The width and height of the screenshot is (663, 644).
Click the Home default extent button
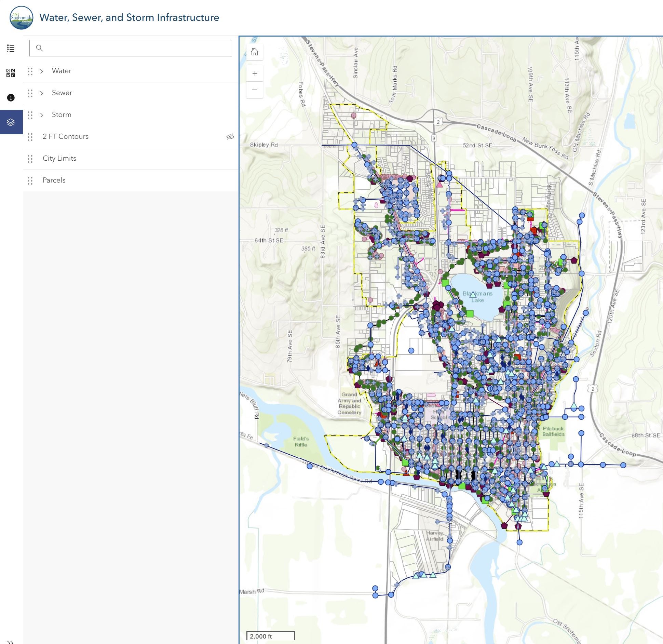(x=255, y=52)
